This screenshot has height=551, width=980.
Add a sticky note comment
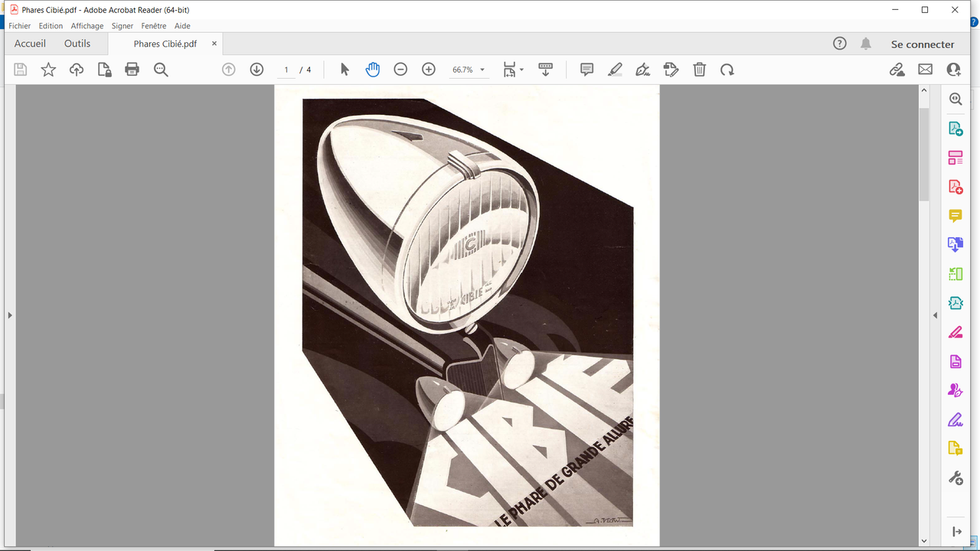pyautogui.click(x=587, y=70)
